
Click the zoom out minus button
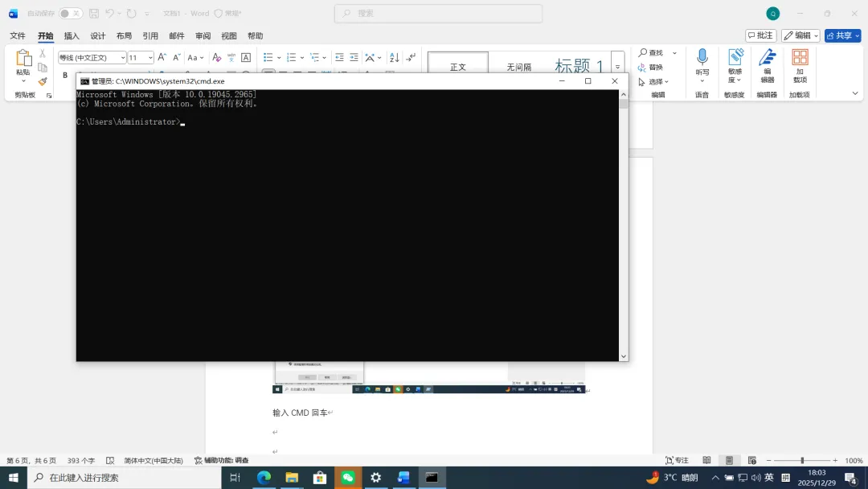(768, 460)
